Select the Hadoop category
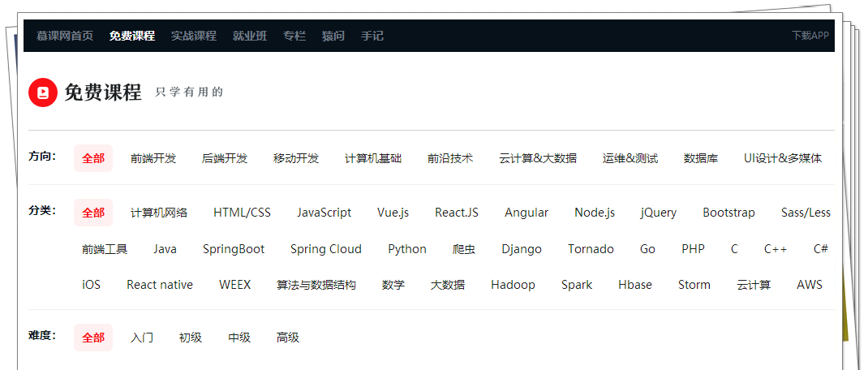Viewport: 868px width, 370px height. 513,285
